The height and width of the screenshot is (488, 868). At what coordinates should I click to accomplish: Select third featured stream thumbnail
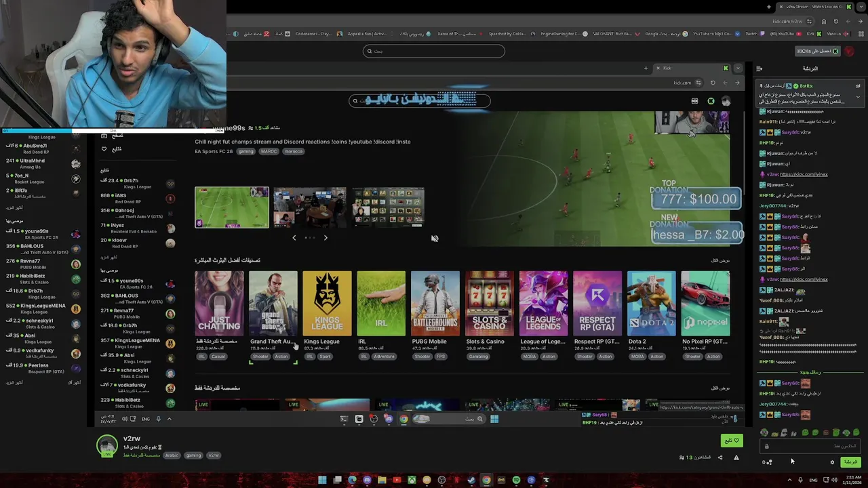click(x=389, y=207)
